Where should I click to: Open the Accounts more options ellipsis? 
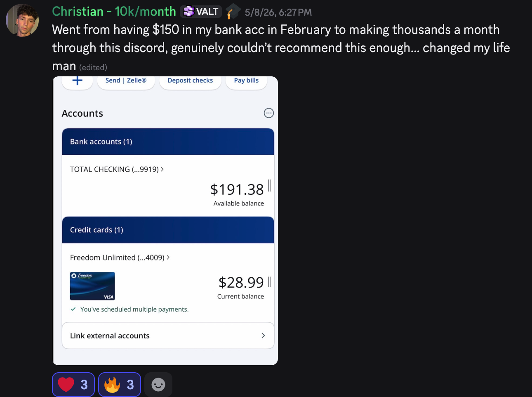tap(268, 113)
